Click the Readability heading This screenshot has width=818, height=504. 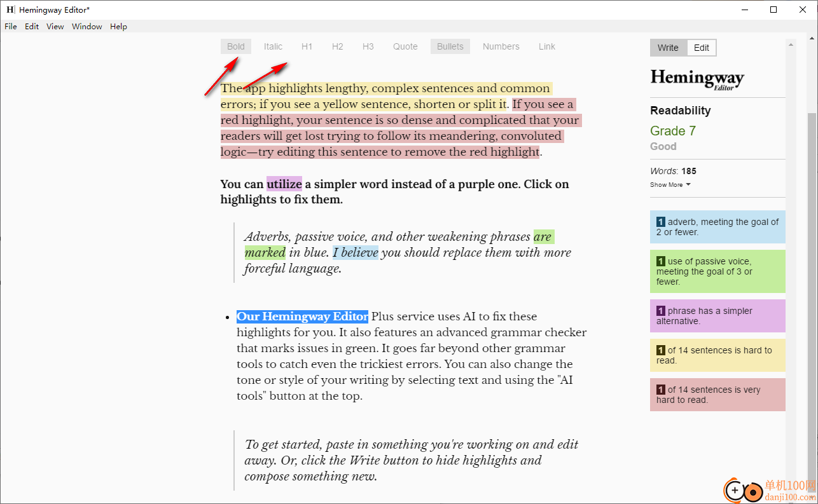click(x=681, y=111)
